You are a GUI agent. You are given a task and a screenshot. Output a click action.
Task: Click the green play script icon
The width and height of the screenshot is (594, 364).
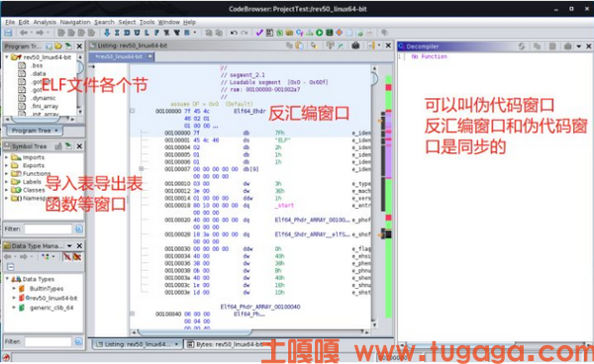(x=320, y=33)
